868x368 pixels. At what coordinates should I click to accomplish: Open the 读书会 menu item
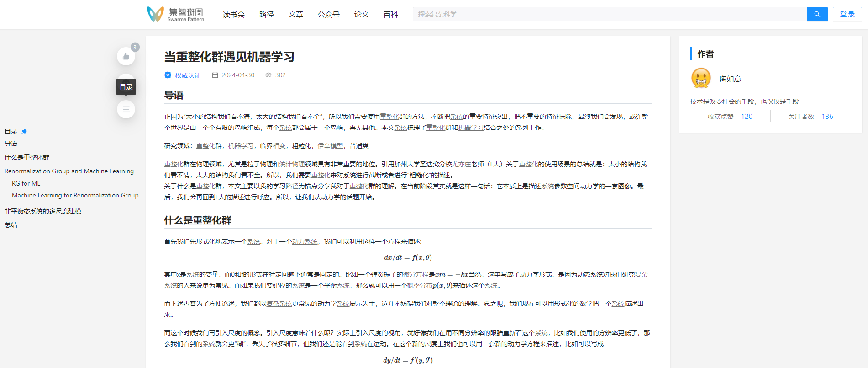tap(234, 15)
